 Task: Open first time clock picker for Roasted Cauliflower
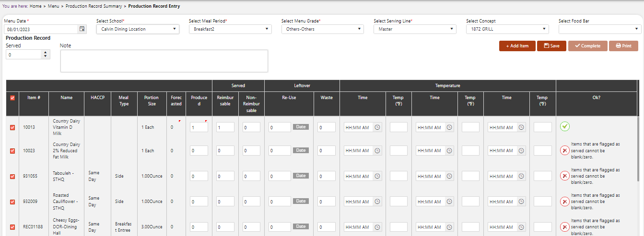tap(377, 202)
